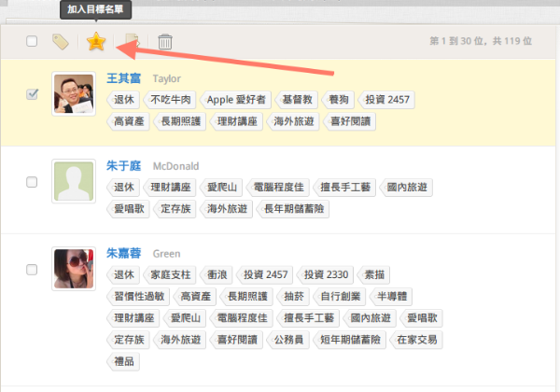Uncheck the checkbox for 王其富

pyautogui.click(x=33, y=94)
